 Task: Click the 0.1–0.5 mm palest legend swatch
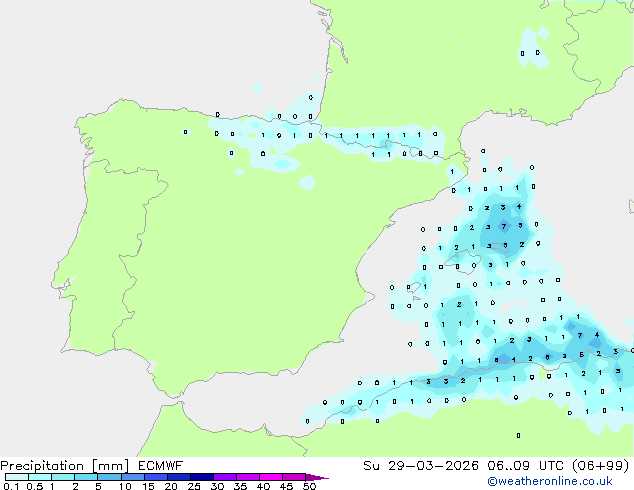click(17, 477)
